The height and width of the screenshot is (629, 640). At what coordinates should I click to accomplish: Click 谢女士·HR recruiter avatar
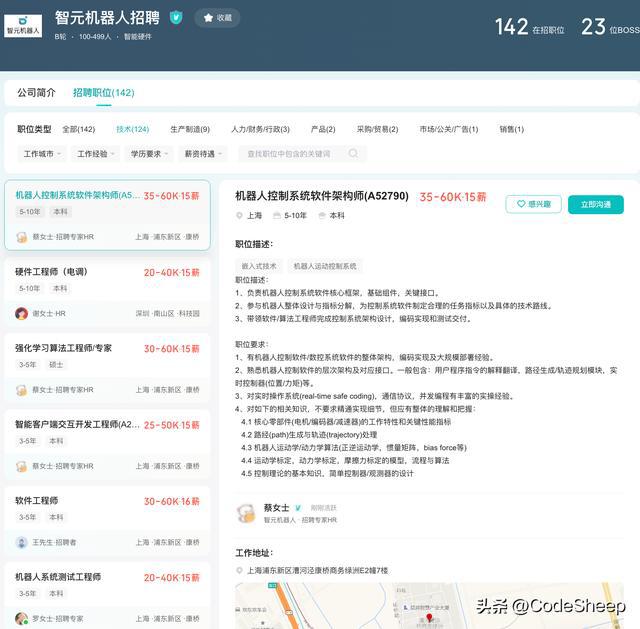(x=22, y=313)
